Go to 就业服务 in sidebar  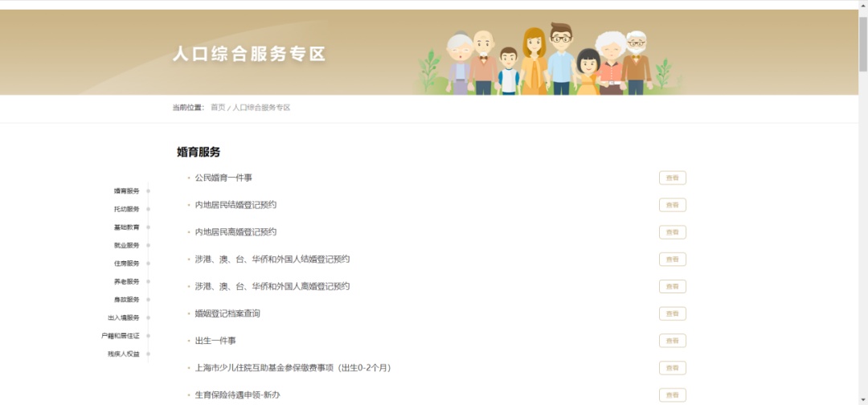click(126, 245)
